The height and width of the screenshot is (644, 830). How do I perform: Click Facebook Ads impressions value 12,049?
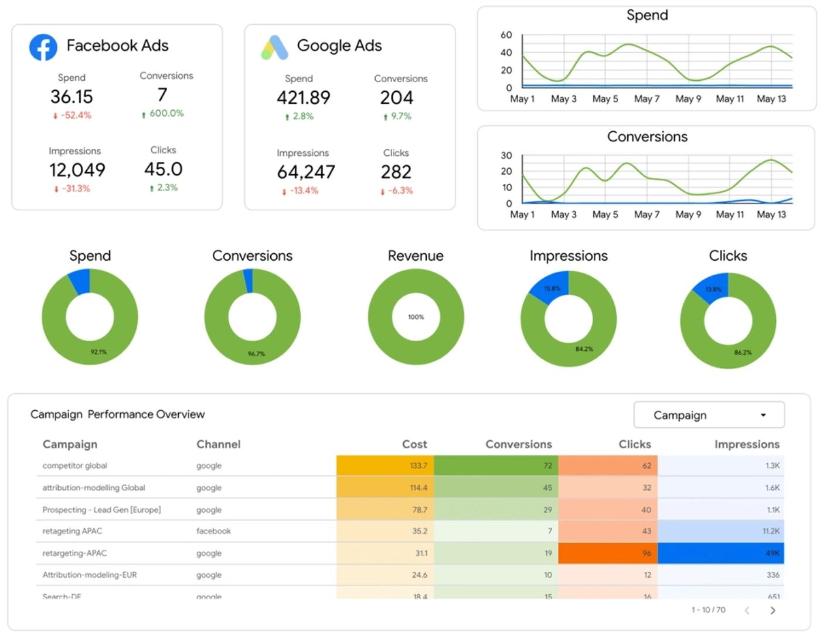77,170
